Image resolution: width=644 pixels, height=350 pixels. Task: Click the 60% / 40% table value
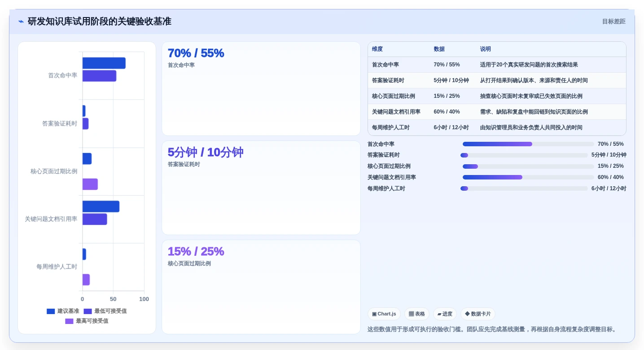click(447, 112)
